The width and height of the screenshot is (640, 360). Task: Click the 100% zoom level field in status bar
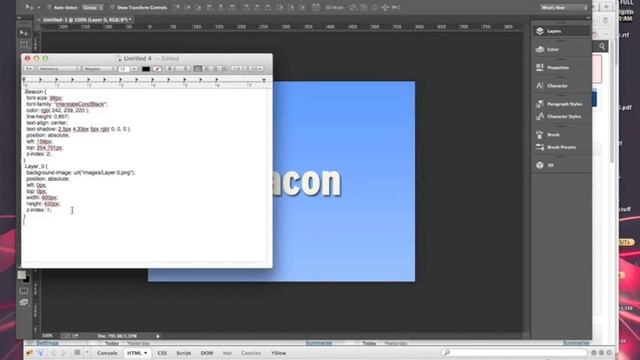click(x=47, y=336)
